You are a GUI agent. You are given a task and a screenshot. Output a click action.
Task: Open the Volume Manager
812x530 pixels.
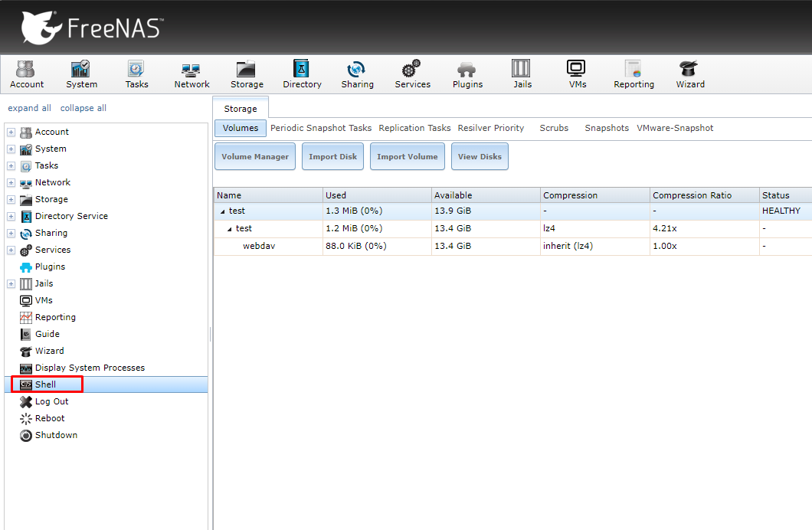pyautogui.click(x=255, y=156)
